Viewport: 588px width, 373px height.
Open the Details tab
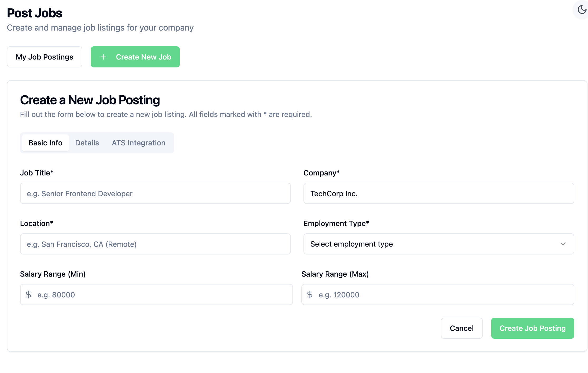pos(87,143)
